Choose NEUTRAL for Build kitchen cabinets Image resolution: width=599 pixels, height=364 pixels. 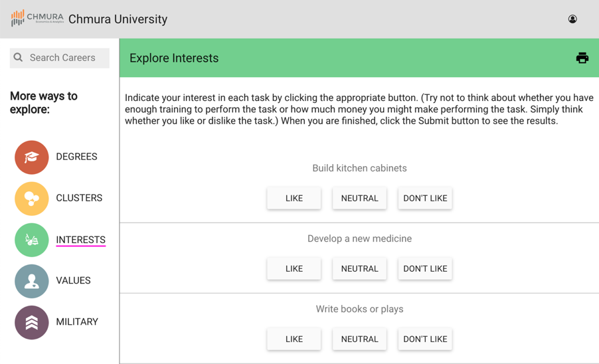pos(359,198)
